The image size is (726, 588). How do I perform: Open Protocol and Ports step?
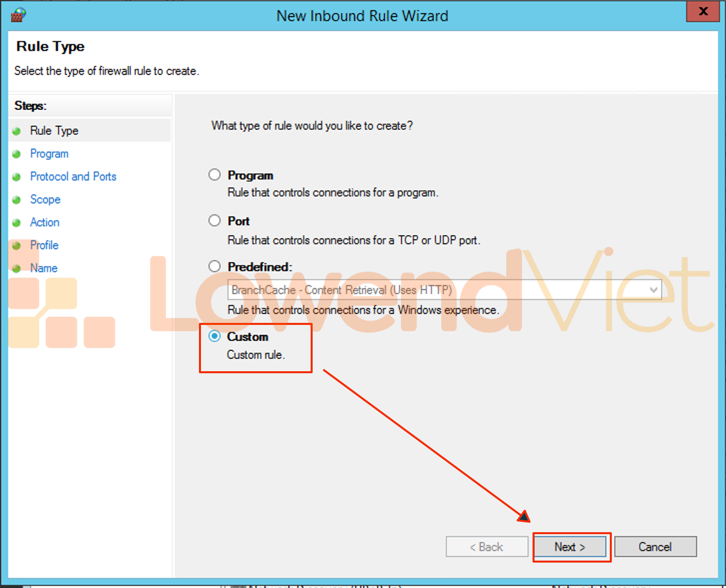point(73,176)
